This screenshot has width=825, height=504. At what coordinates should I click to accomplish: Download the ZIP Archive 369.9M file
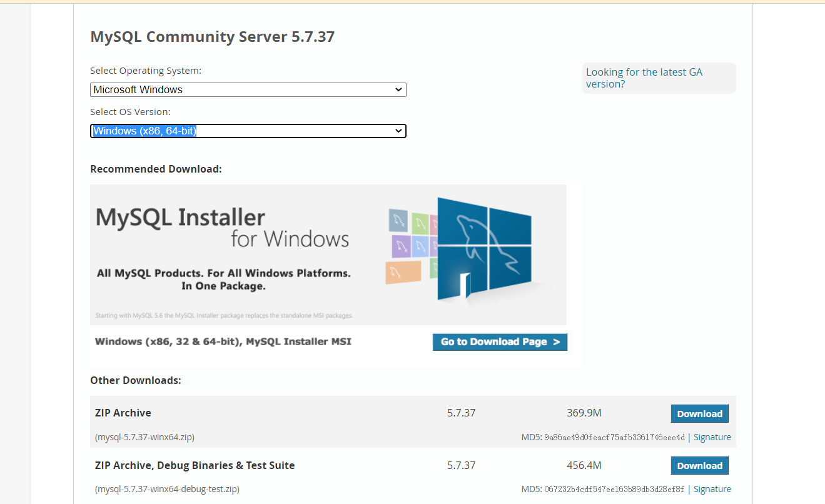699,414
